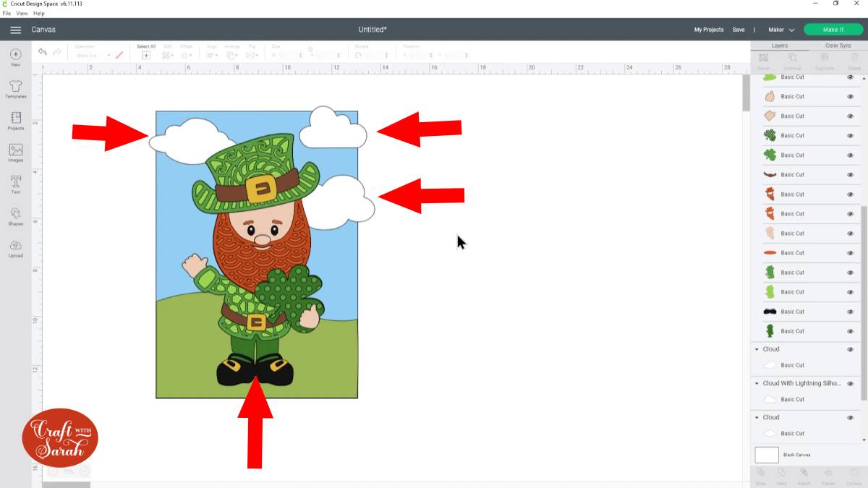Hide the solid green shamrock layer
The height and width of the screenshot is (488, 868).
point(850,155)
